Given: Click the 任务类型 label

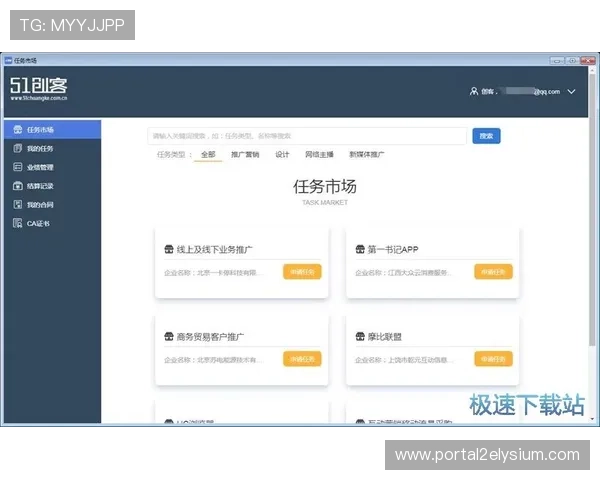Looking at the screenshot, I should (x=174, y=155).
